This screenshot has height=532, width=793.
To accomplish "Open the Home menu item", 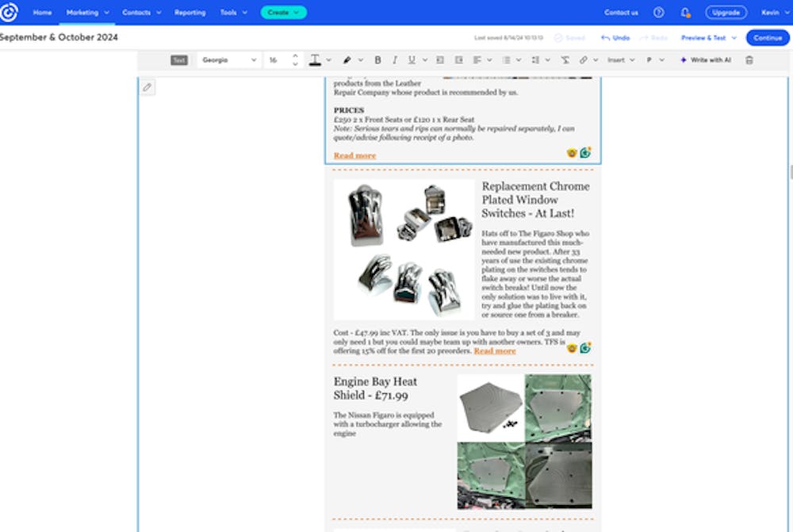I will (43, 13).
